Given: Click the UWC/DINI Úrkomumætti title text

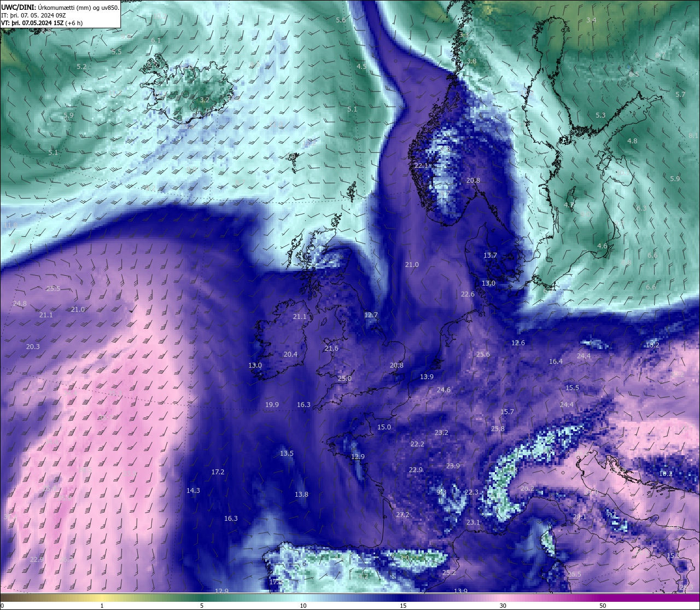Looking at the screenshot, I should point(60,7).
